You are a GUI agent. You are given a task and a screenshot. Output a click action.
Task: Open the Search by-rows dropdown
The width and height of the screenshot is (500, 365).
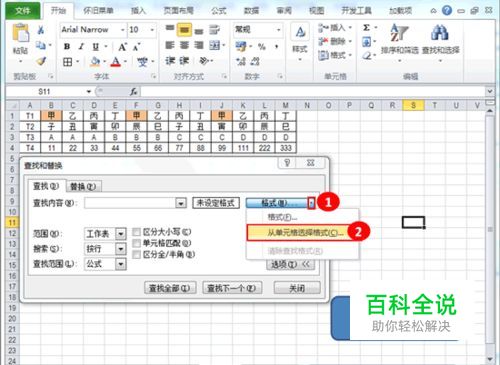point(121,249)
